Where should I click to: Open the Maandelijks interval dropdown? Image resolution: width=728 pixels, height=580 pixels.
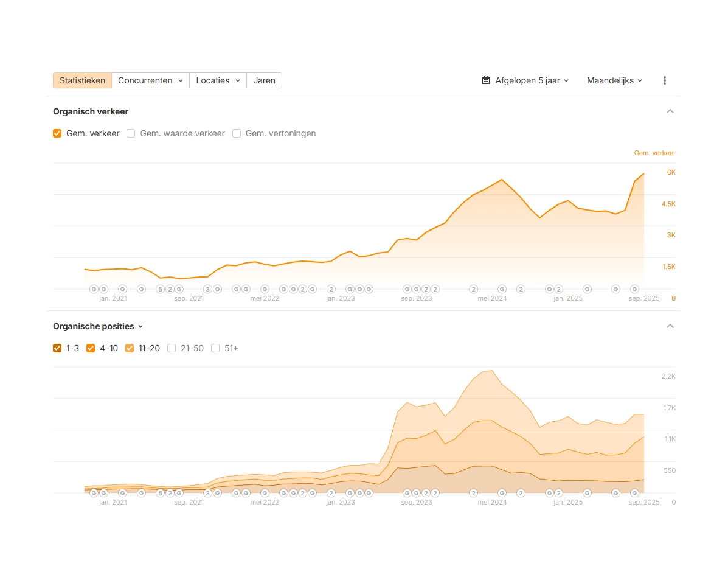coord(614,80)
